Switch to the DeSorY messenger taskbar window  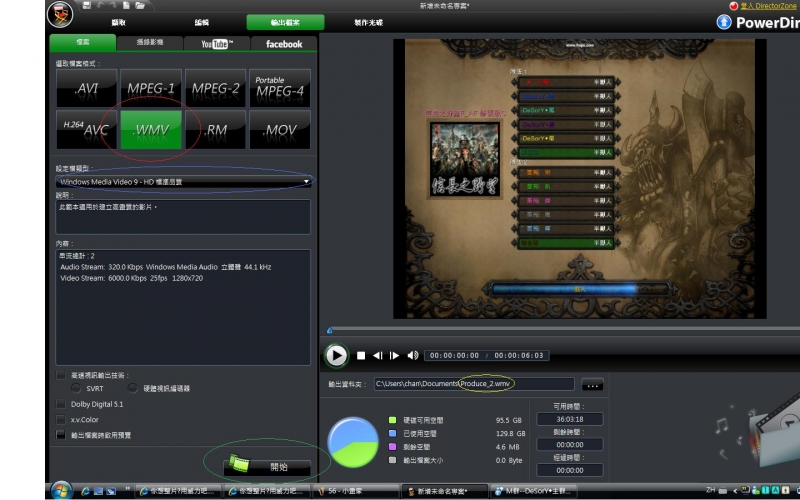pos(533,491)
